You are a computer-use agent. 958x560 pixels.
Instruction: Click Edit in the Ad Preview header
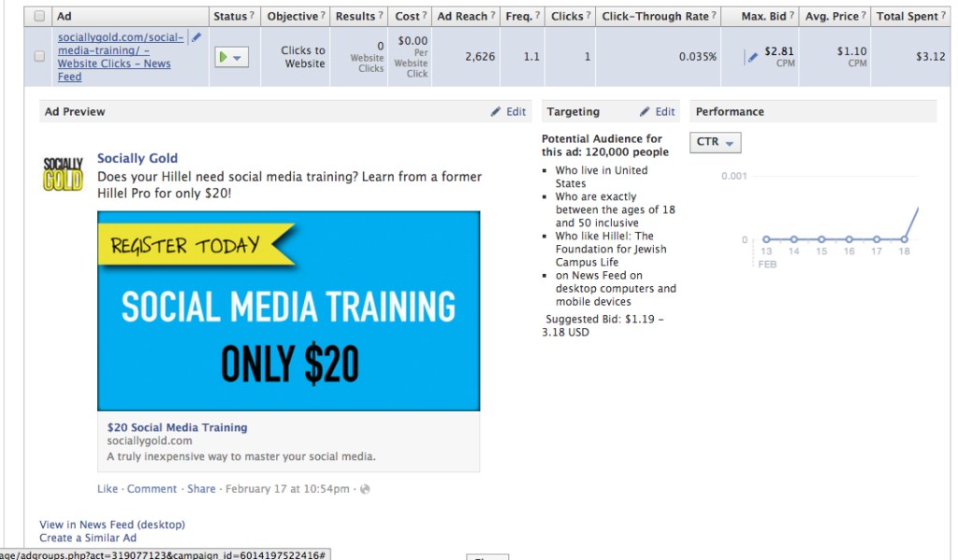(x=508, y=112)
